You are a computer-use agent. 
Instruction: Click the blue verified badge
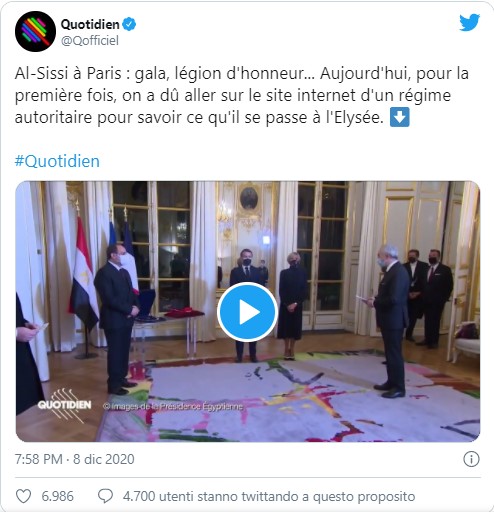129,24
